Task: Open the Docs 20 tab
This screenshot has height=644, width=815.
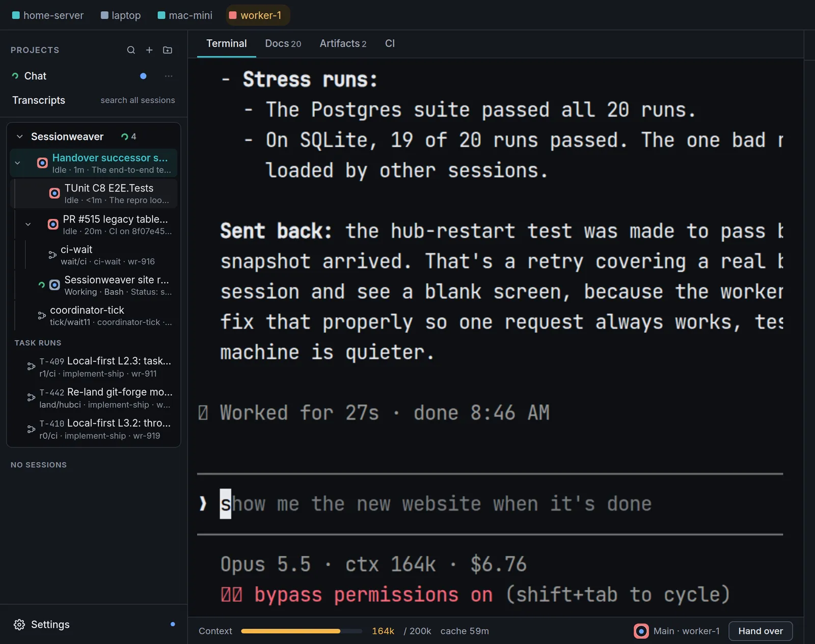Action: (x=283, y=43)
